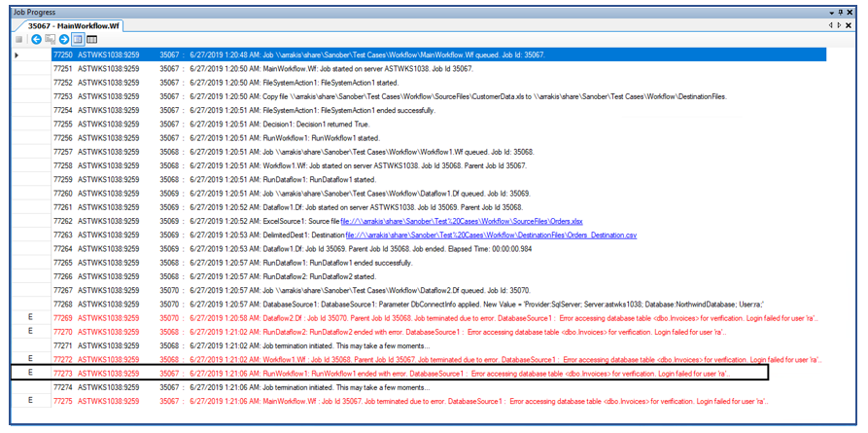
Task: Click the column grid view icon
Action: (91, 40)
